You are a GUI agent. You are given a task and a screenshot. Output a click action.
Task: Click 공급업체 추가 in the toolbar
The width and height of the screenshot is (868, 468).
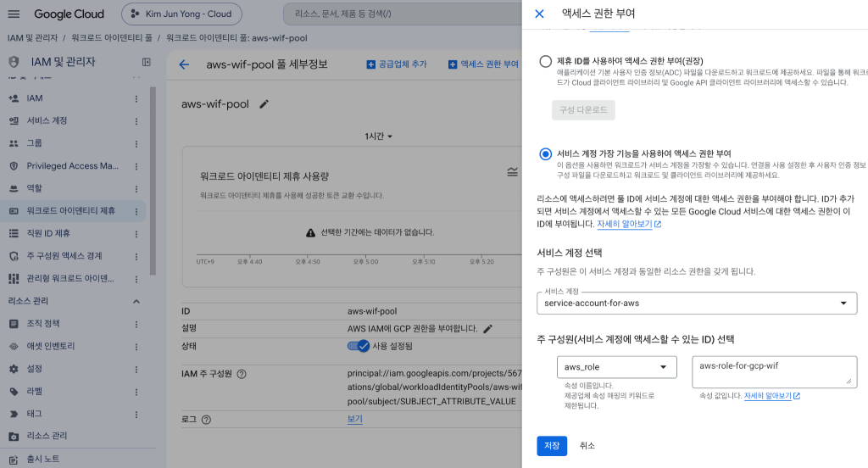[397, 64]
